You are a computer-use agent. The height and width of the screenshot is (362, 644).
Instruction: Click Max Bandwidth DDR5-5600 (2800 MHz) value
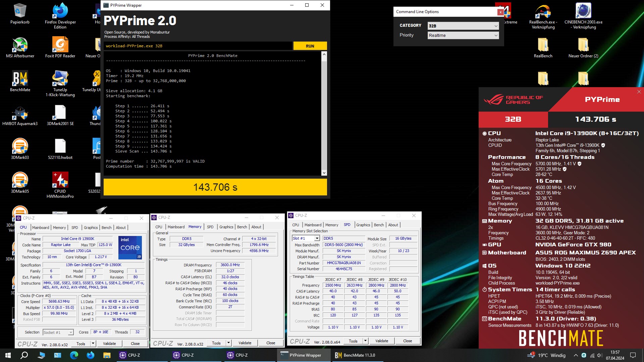[344, 245]
